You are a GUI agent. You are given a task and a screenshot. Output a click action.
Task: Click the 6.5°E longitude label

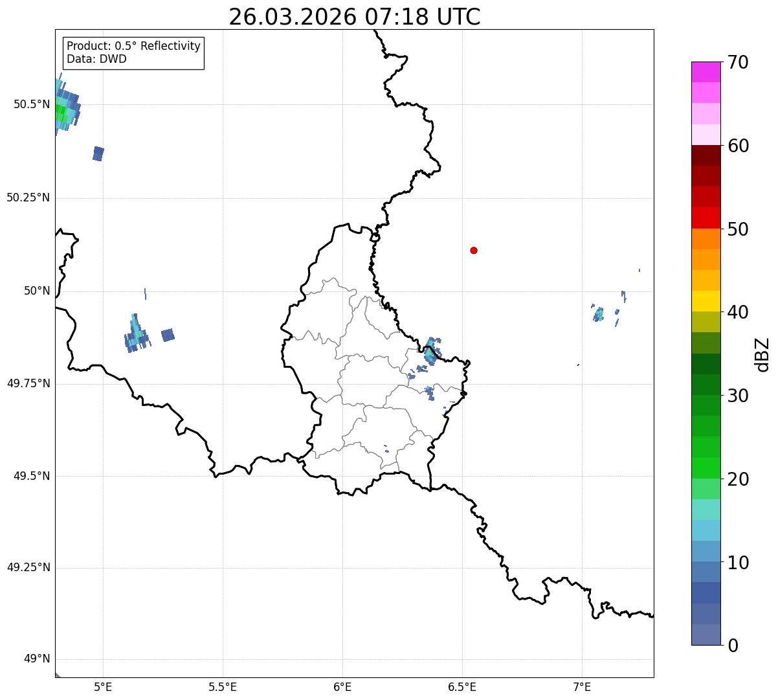[x=462, y=686]
